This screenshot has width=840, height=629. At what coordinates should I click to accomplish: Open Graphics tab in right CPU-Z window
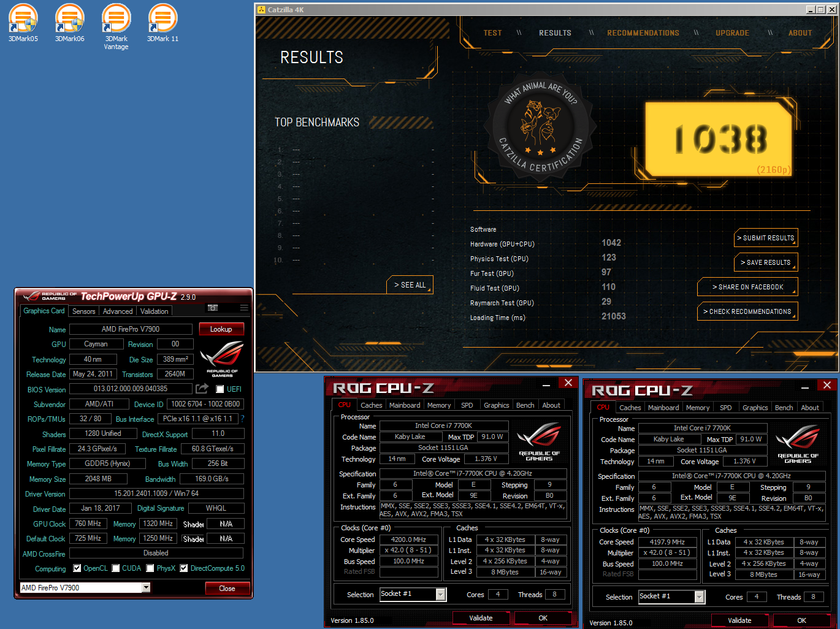pos(755,408)
